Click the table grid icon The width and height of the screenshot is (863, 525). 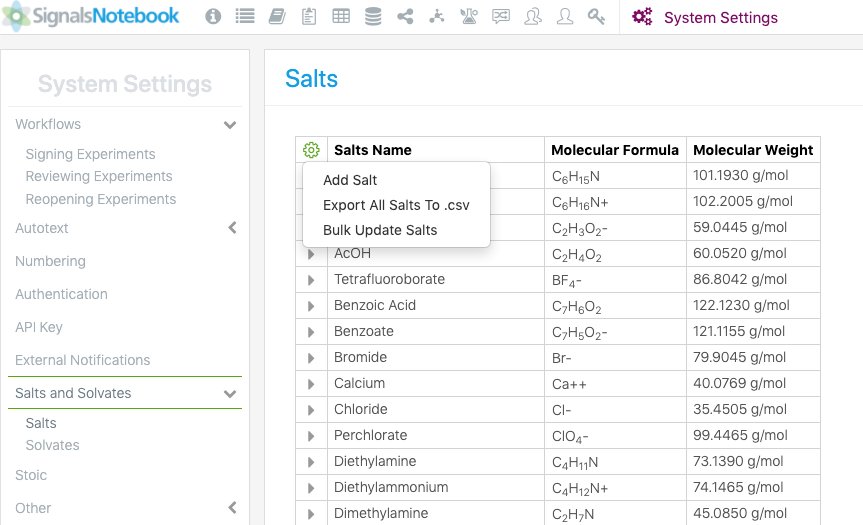pyautogui.click(x=341, y=16)
